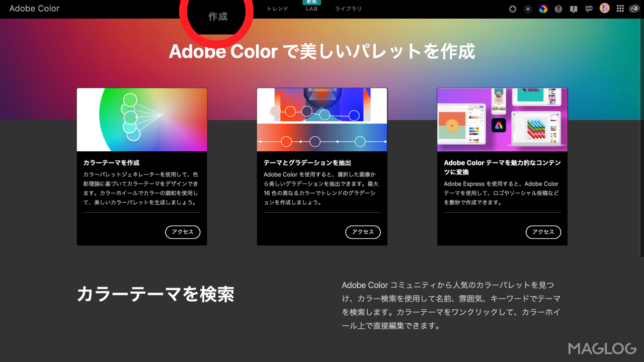644x362 pixels.
Task: Open the Help question mark icon
Action: [558, 9]
